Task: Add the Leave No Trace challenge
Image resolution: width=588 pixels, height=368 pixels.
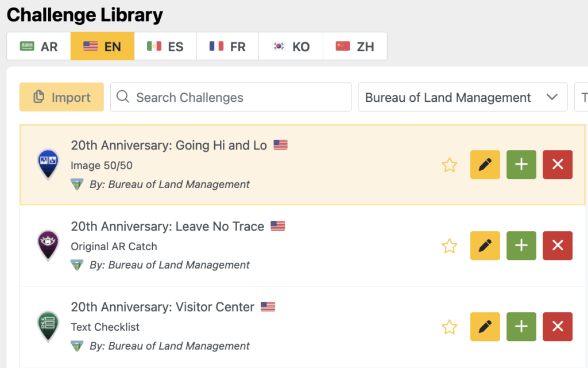Action: (521, 246)
